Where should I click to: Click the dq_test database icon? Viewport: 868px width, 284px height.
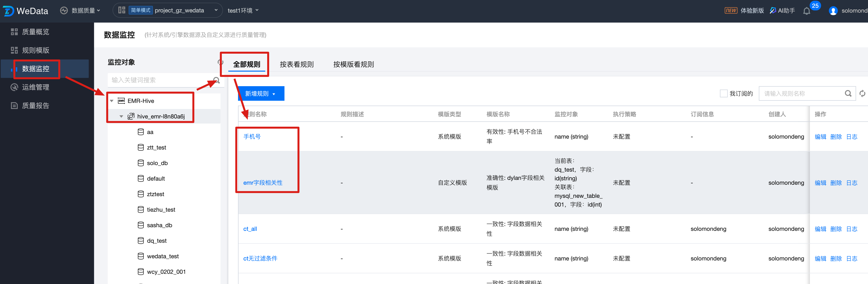pos(141,241)
